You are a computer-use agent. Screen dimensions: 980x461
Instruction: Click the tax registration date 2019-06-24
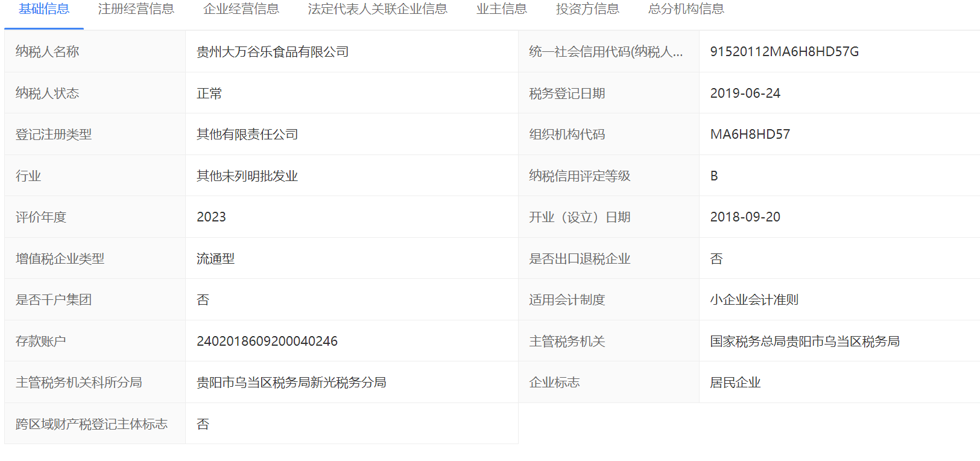pos(745,94)
